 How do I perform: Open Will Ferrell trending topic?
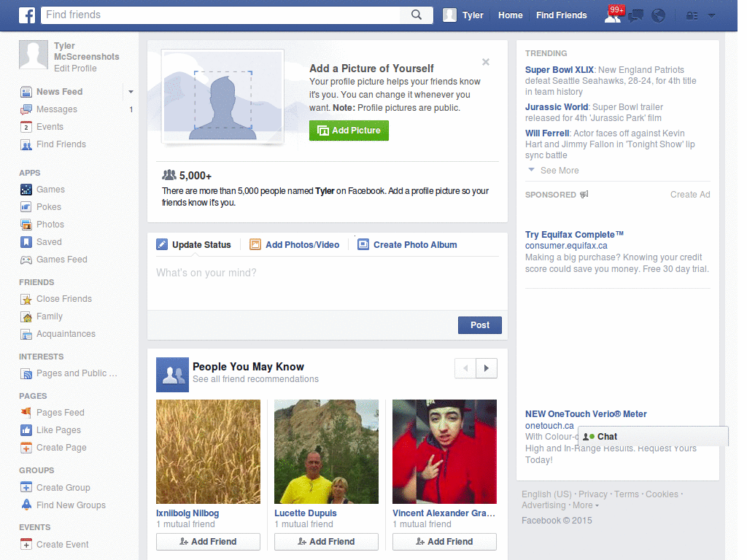pyautogui.click(x=547, y=133)
